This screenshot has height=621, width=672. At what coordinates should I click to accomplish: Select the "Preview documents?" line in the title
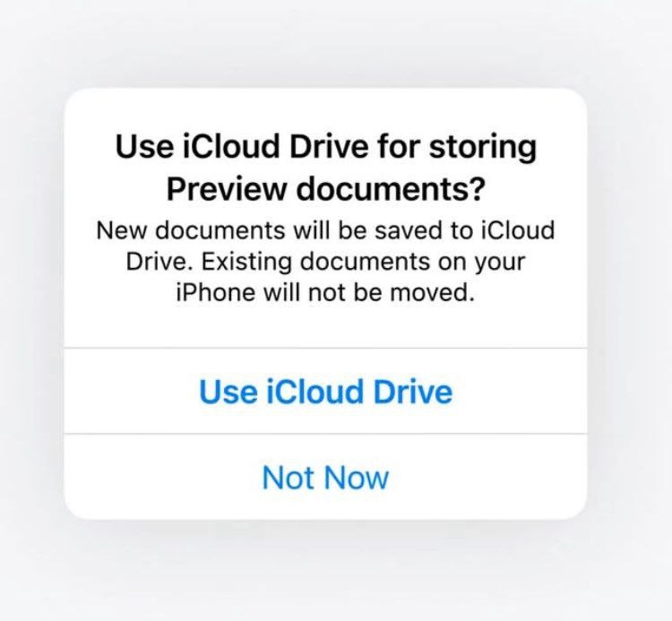pos(326,189)
